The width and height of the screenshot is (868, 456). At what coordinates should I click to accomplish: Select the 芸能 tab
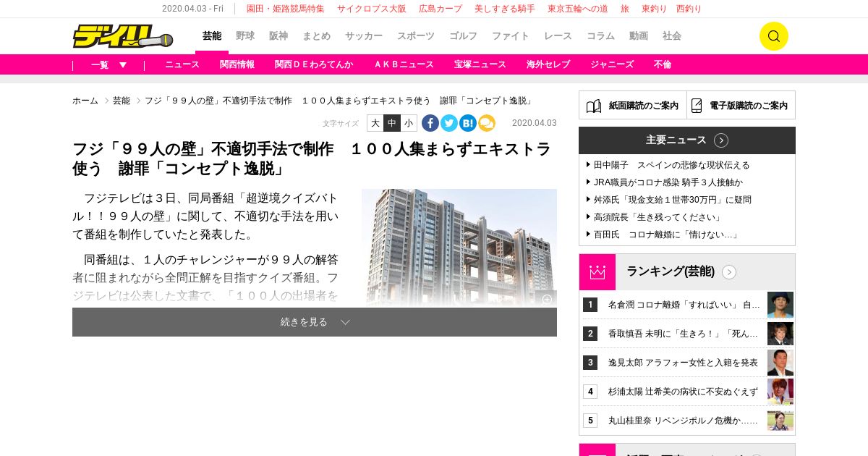point(212,36)
